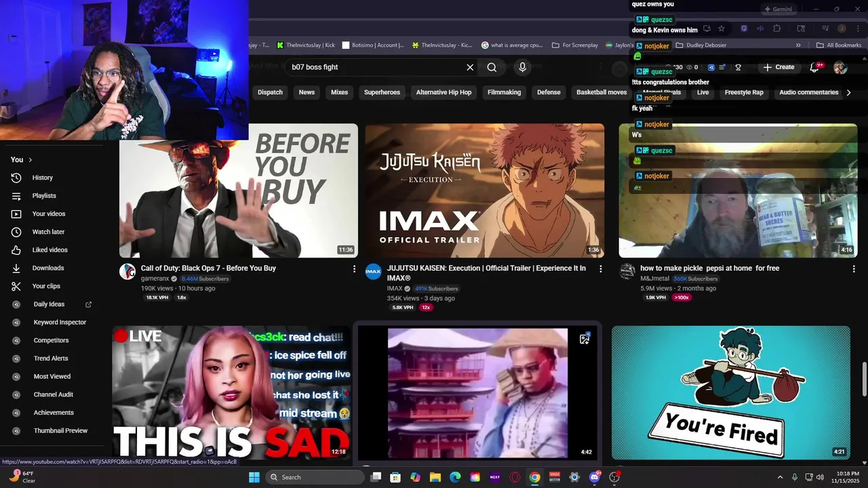Search with voice microphone button

[x=522, y=67]
